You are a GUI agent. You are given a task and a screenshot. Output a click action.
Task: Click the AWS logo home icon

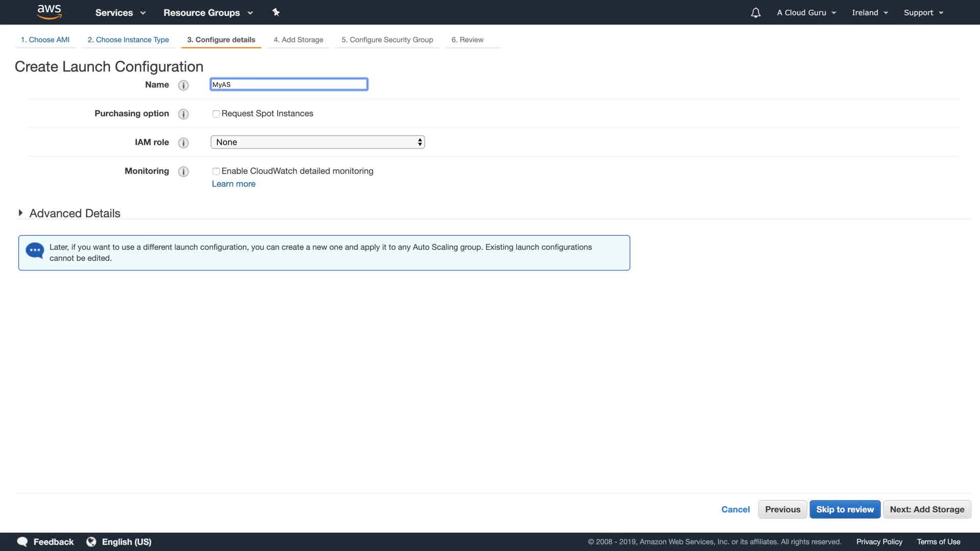tap(49, 12)
